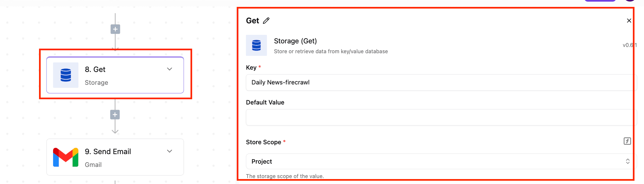Click the v0.6.1 version label
The image size is (644, 184).
(x=630, y=45)
